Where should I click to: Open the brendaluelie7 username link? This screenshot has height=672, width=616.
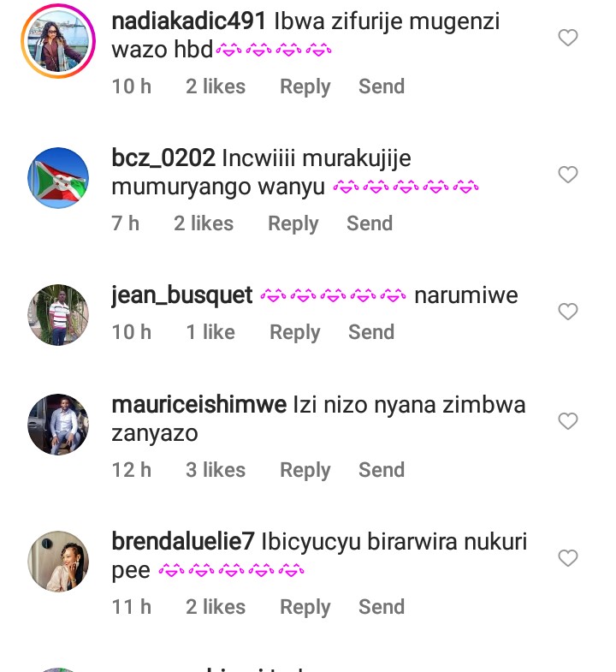tap(183, 541)
